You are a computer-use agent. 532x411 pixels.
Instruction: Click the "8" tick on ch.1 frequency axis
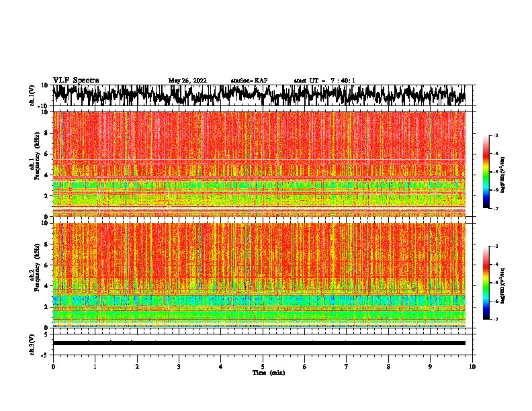pos(46,133)
